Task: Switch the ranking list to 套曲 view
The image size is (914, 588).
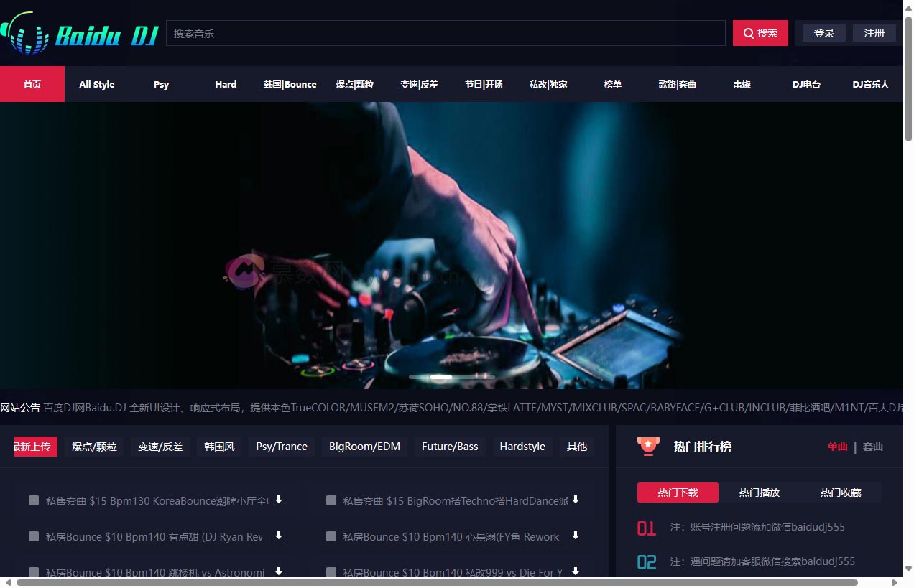Action: tap(873, 446)
